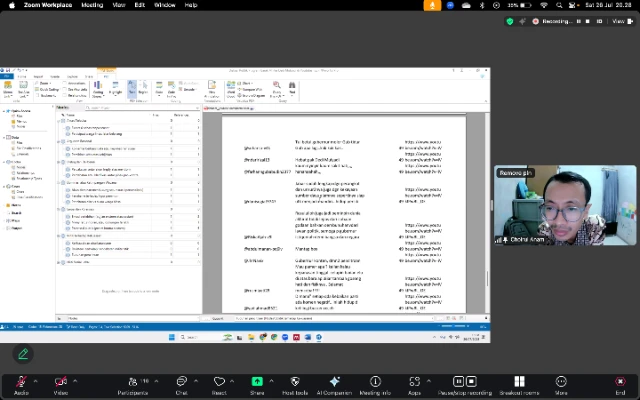Toggle Bookmarks checkbox in NVivo ribbon

(38, 96)
